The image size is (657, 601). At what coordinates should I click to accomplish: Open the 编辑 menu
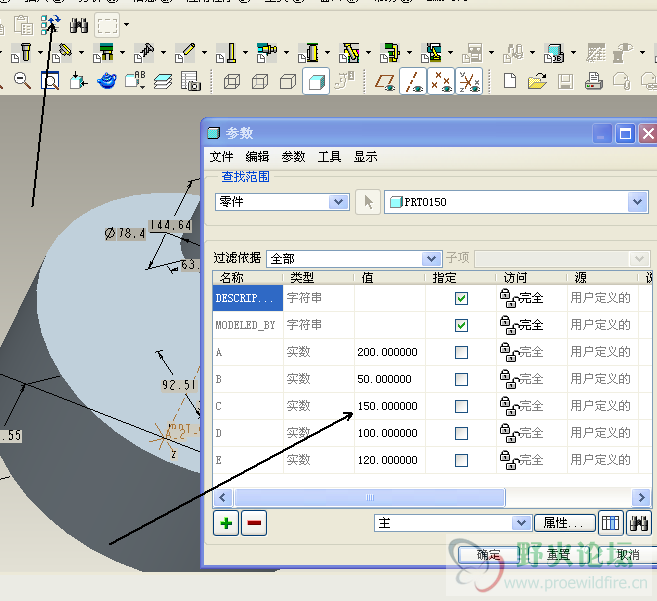coord(257,157)
